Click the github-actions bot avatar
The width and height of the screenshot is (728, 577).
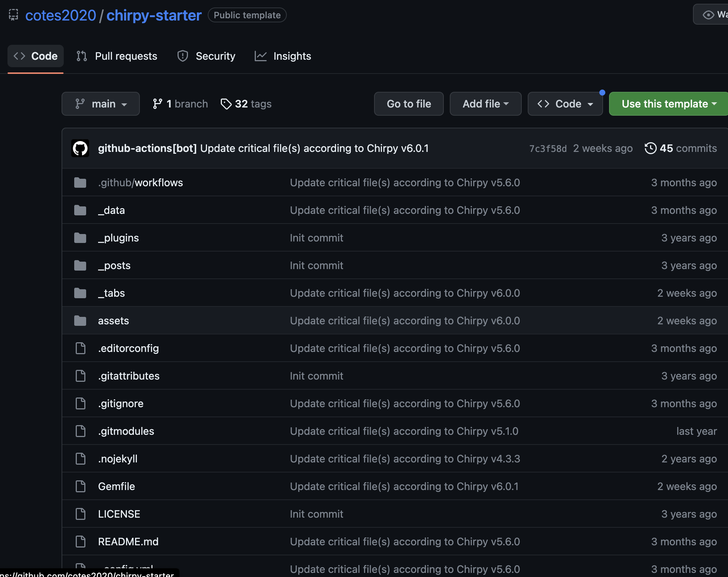point(80,148)
